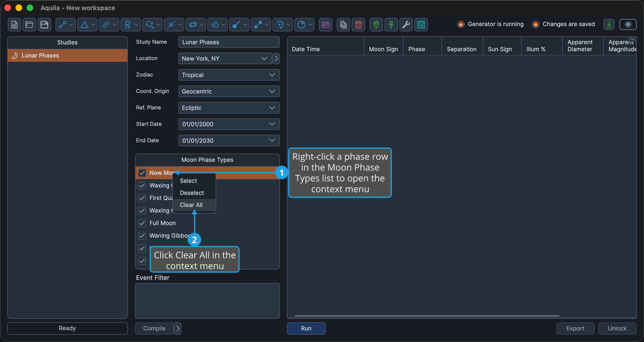
Task: Click the arrow button beside Compile
Action: tap(178, 328)
